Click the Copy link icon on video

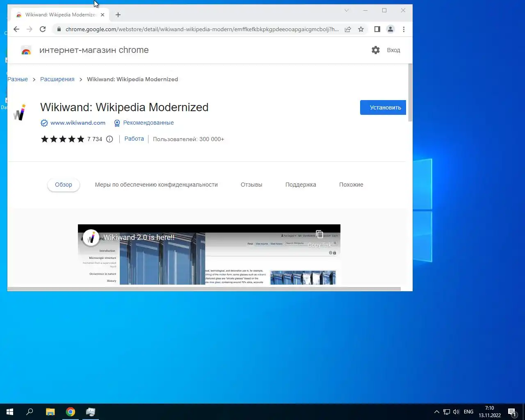[x=320, y=234]
